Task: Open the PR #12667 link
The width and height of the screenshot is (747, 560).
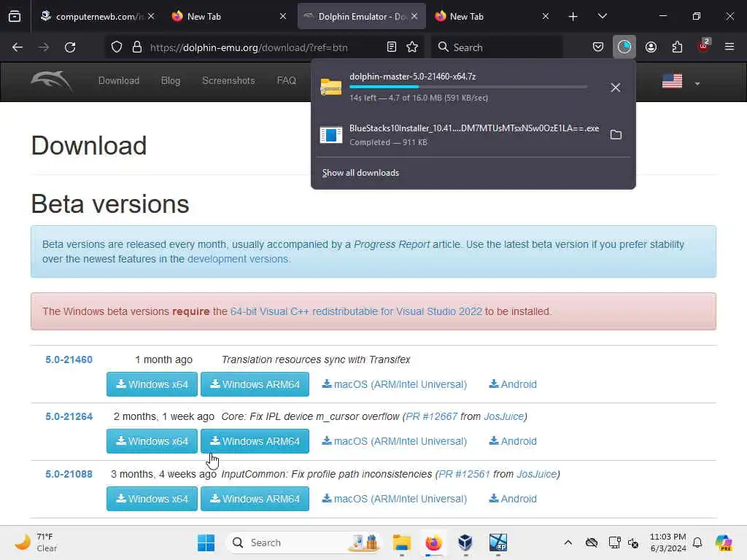Action: (431, 416)
